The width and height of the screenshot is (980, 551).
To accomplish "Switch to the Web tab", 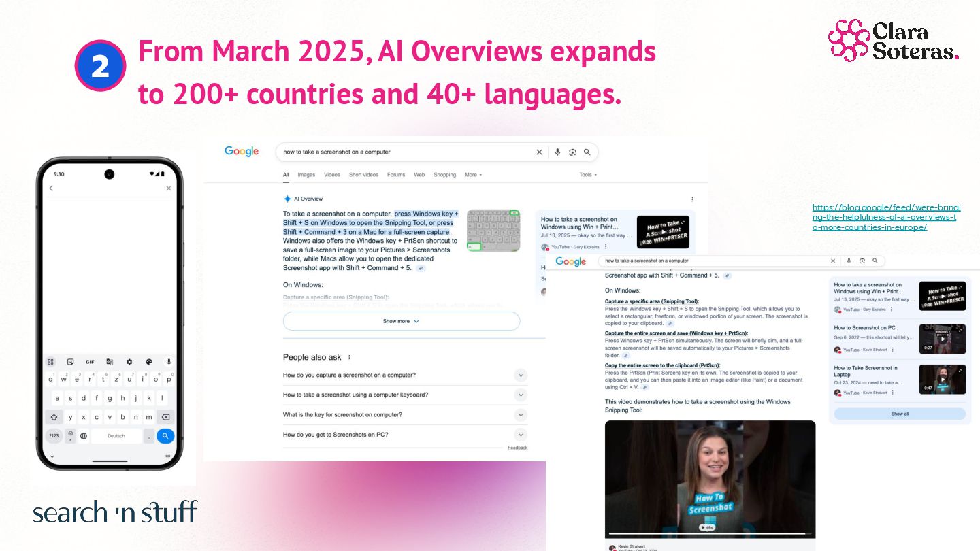I will click(x=419, y=175).
